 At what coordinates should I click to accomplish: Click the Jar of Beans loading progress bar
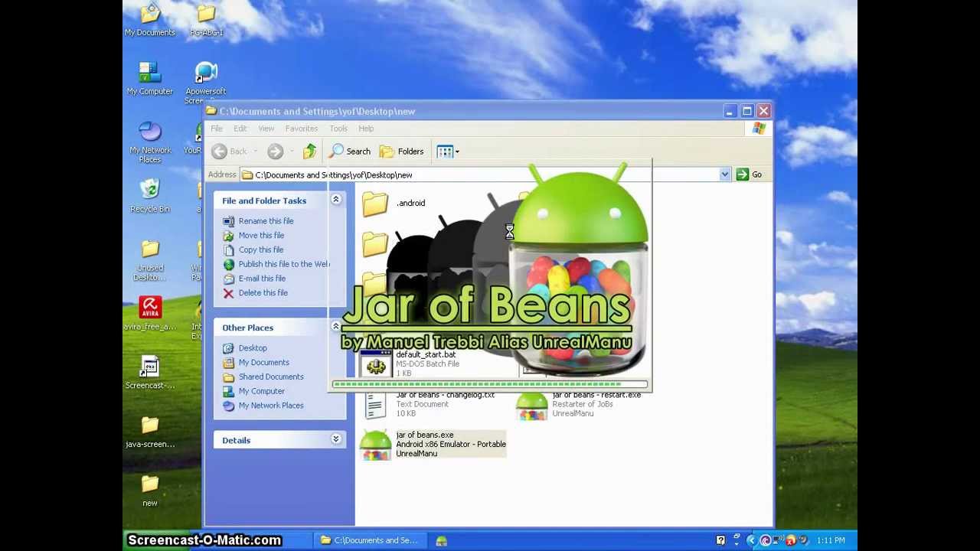click(490, 384)
